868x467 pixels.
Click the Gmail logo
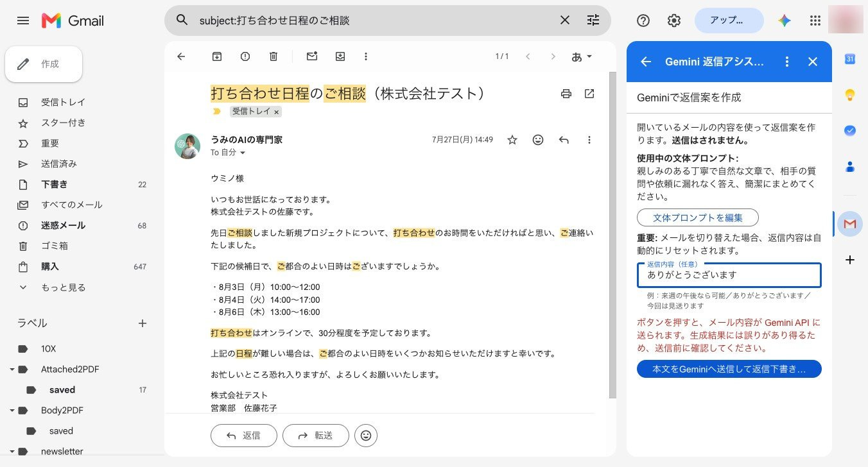coord(73,21)
